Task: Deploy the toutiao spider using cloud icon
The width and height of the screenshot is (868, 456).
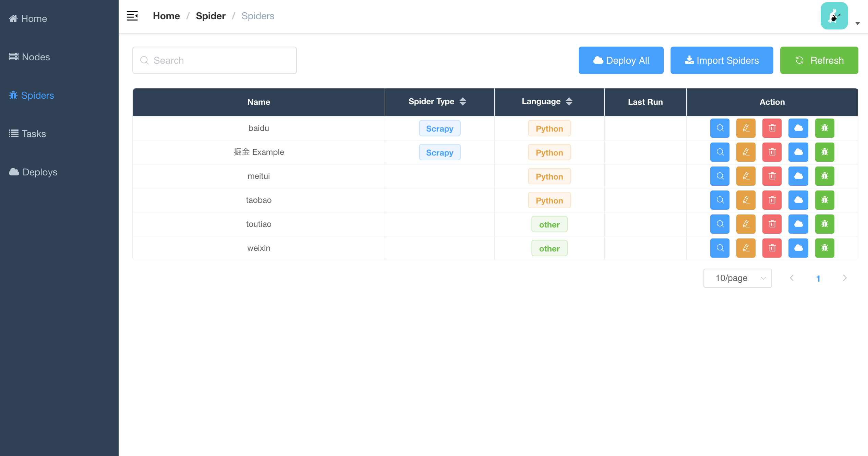Action: click(x=798, y=224)
